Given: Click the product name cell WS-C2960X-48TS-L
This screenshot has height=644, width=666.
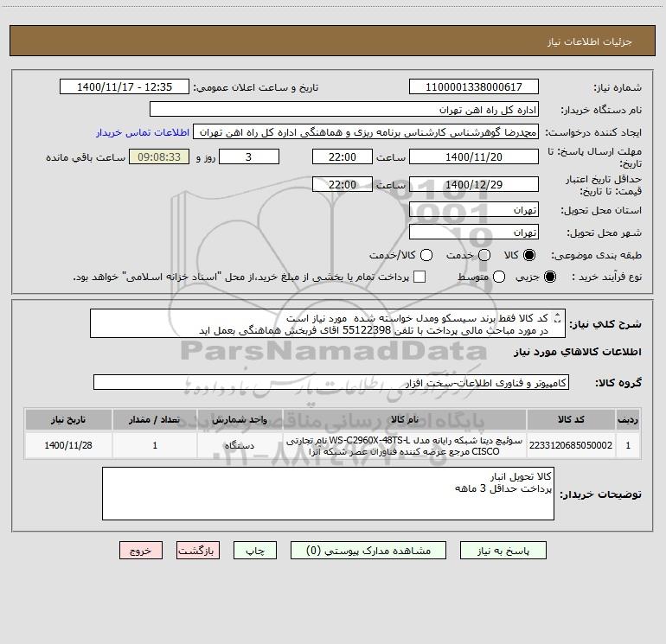Looking at the screenshot, I should point(405,445).
